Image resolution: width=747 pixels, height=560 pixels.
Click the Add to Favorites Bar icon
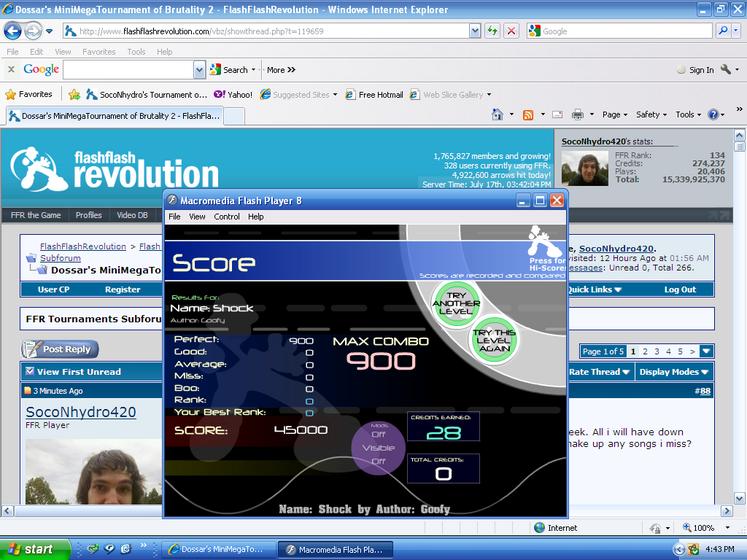pos(74,94)
